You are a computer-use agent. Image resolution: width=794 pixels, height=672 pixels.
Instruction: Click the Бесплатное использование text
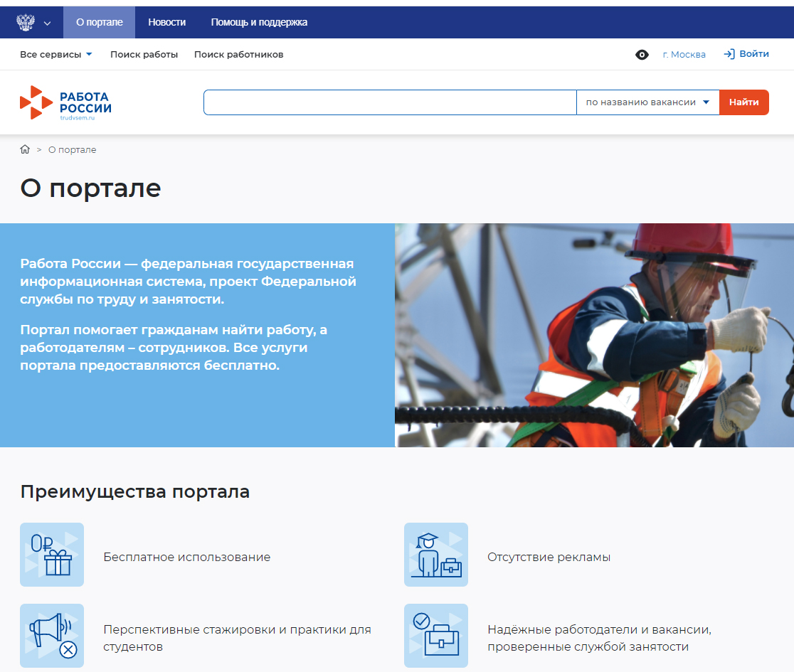(x=187, y=557)
